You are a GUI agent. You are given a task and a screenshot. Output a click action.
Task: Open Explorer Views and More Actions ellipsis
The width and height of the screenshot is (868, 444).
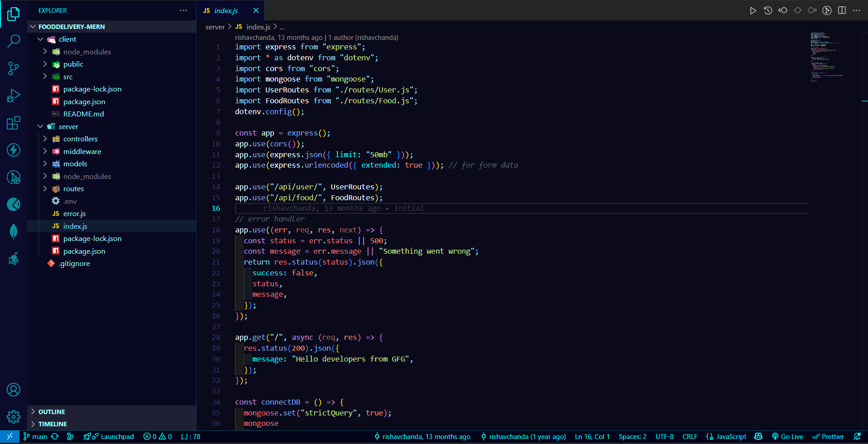[x=183, y=10]
